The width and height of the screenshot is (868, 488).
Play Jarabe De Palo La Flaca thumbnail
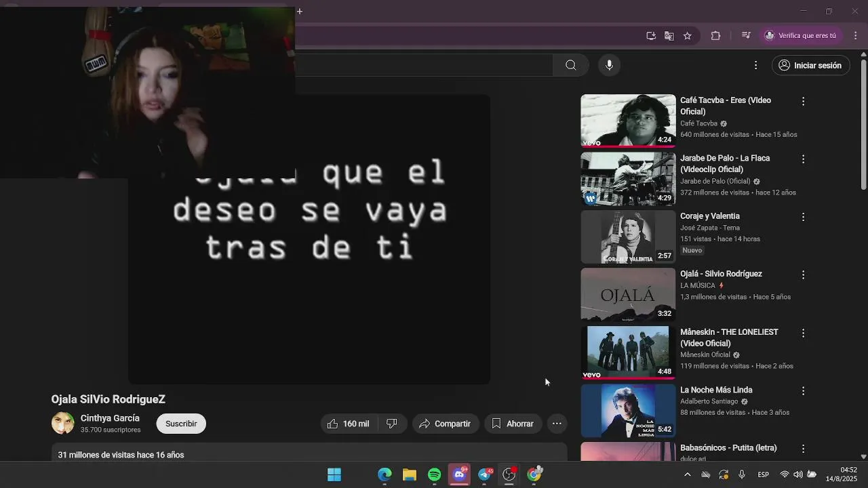628,179
